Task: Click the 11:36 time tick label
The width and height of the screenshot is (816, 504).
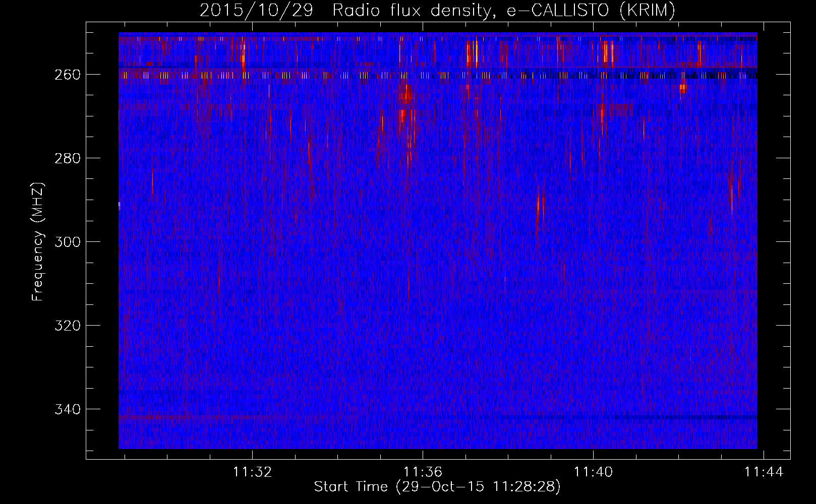Action: pyautogui.click(x=423, y=472)
